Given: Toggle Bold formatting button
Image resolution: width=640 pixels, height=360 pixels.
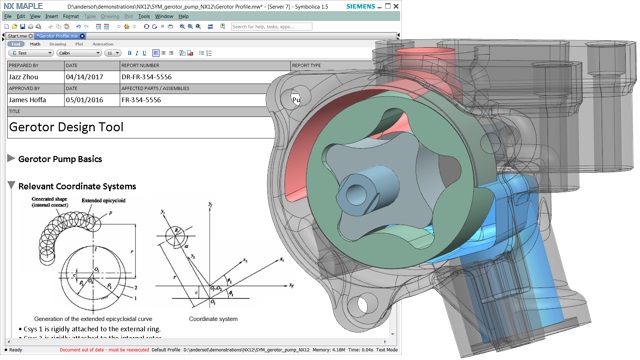Looking at the screenshot, I should point(129,53).
